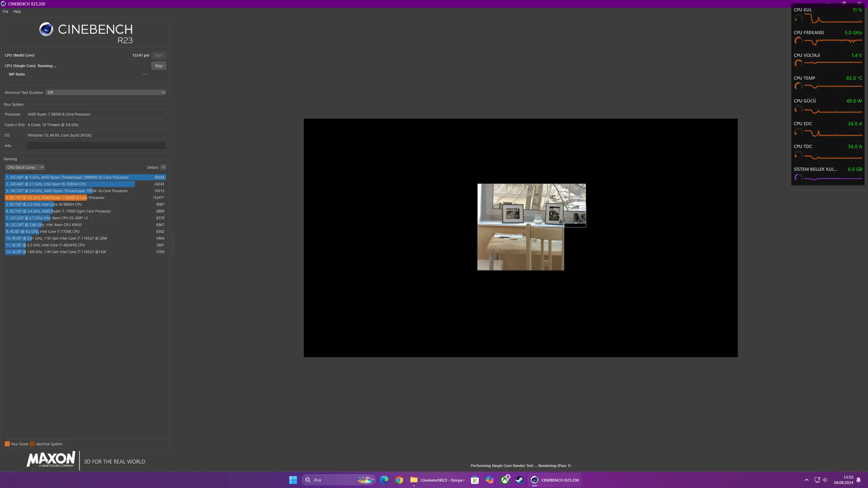Image resolution: width=868 pixels, height=488 pixels.
Task: Select Core i9-9880H ranking row
Action: (85, 204)
